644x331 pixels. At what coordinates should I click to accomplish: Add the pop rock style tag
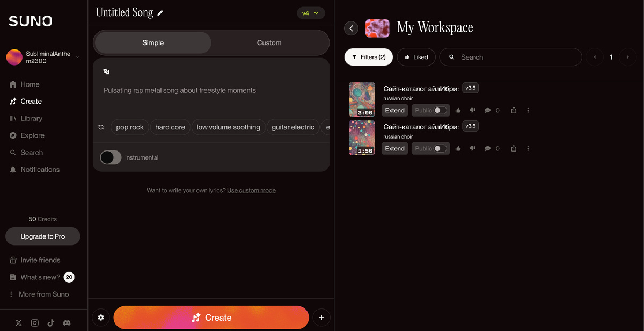tap(130, 127)
